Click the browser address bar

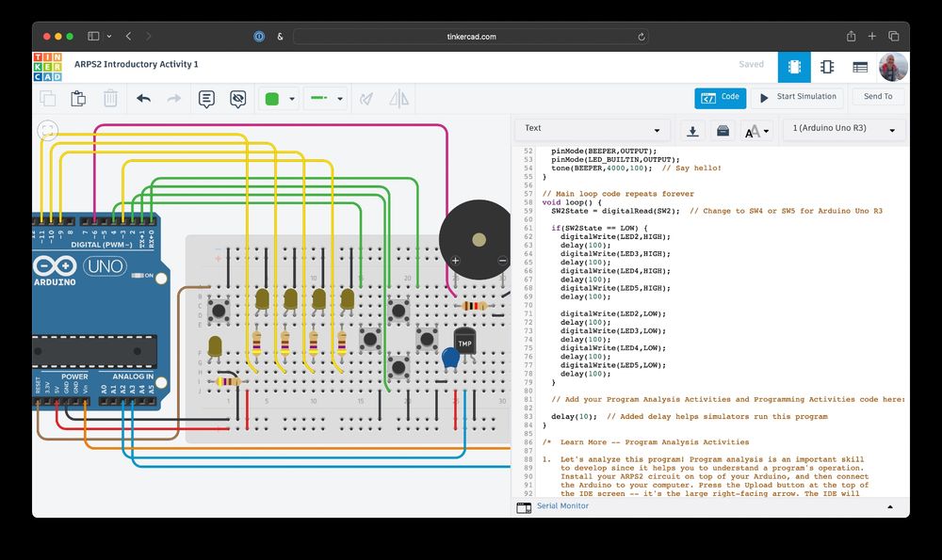click(x=471, y=36)
